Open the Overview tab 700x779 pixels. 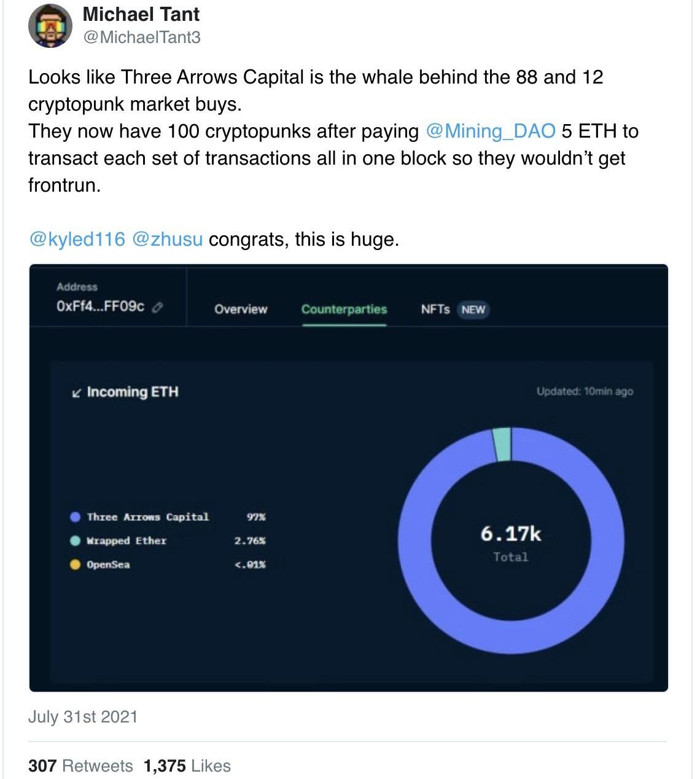[241, 310]
